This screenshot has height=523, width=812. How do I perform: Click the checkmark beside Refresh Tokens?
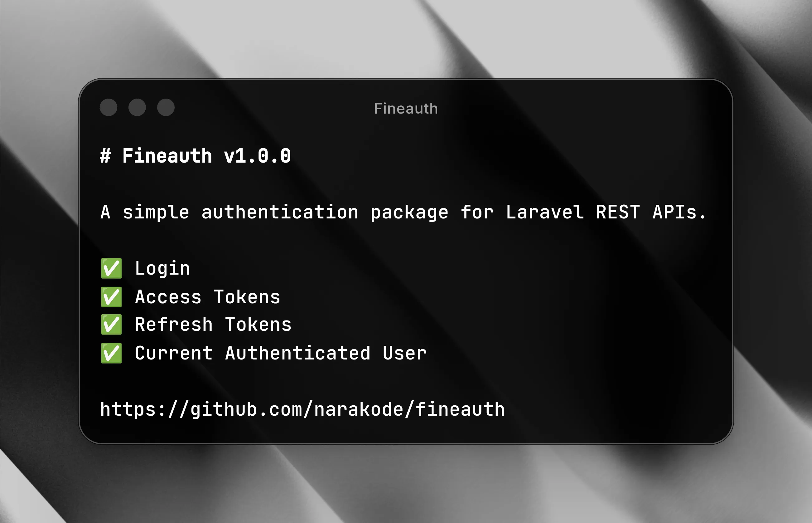pos(111,325)
